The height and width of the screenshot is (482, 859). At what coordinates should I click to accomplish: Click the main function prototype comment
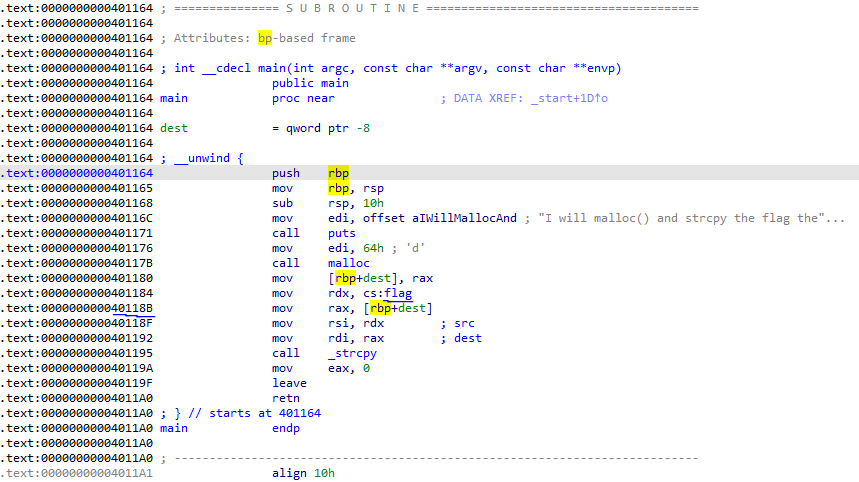coord(391,68)
